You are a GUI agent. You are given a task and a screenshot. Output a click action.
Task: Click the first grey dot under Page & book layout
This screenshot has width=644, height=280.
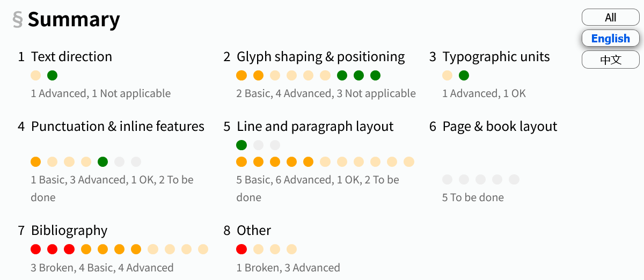pyautogui.click(x=448, y=179)
